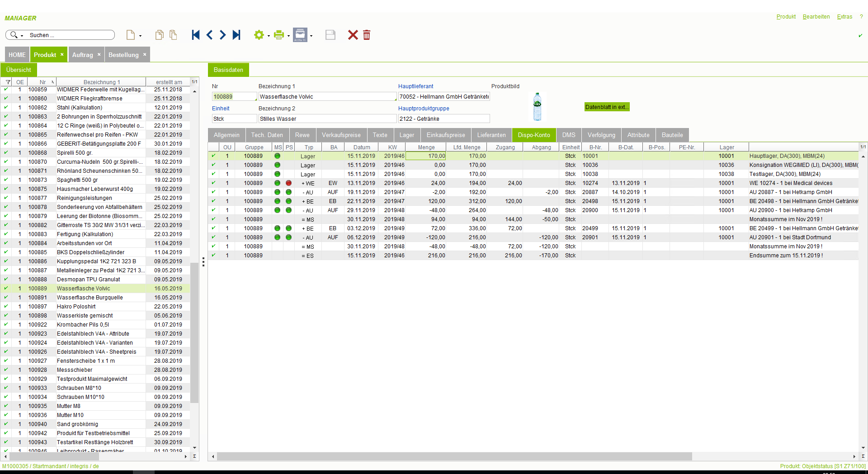Switch to the Auftrag tab
The image size is (868, 474).
tap(82, 55)
